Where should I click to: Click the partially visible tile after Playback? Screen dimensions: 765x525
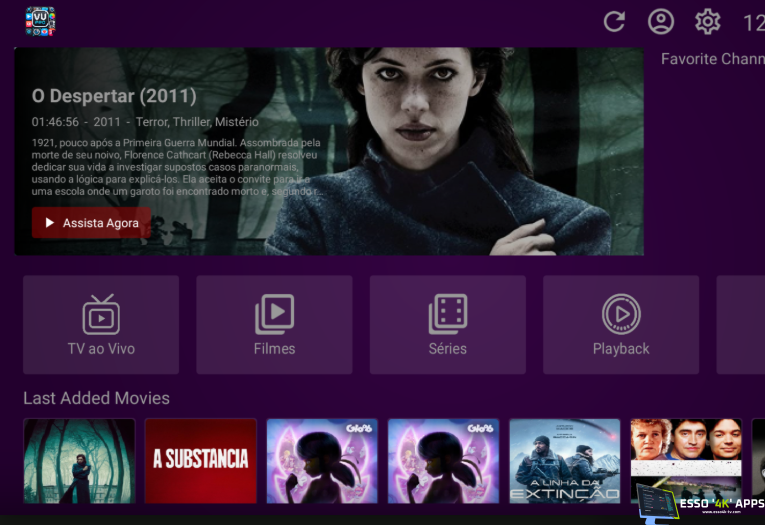(741, 325)
